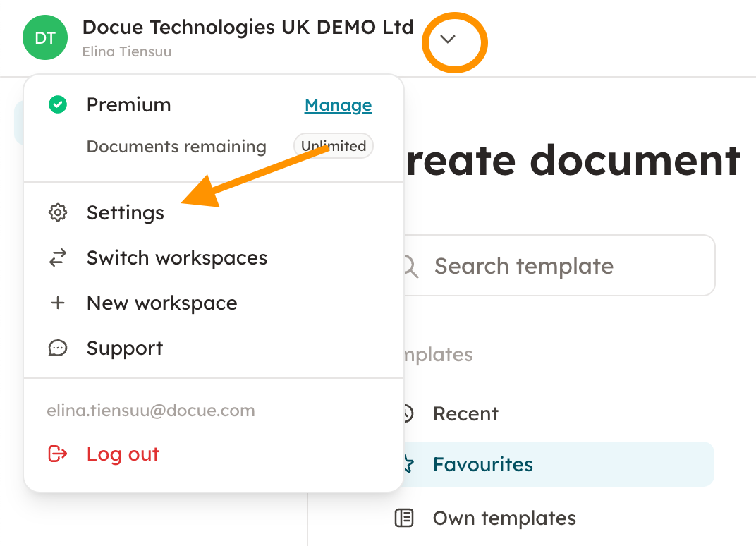Click the red Log out icon
756x546 pixels.
click(x=58, y=454)
